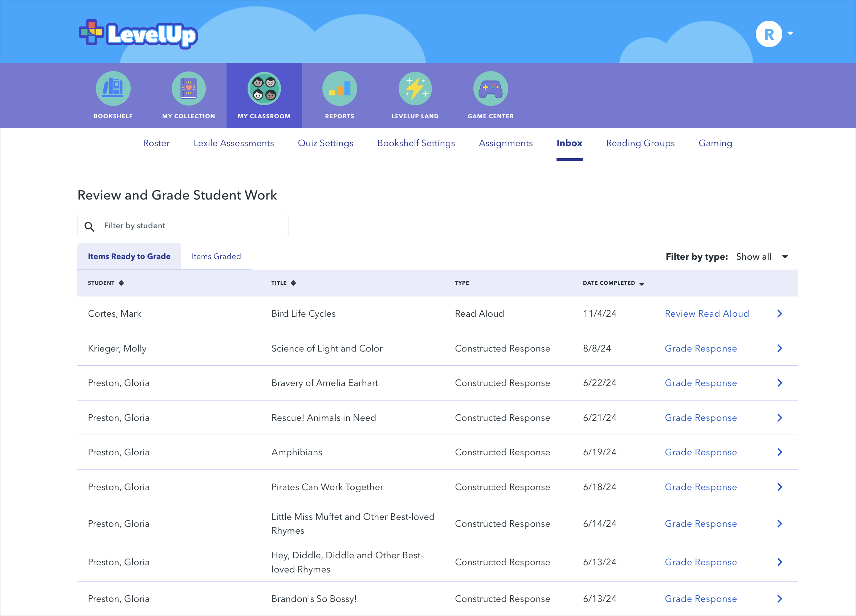Open LevelUp Land lightning icon
The height and width of the screenshot is (616, 856).
point(415,89)
